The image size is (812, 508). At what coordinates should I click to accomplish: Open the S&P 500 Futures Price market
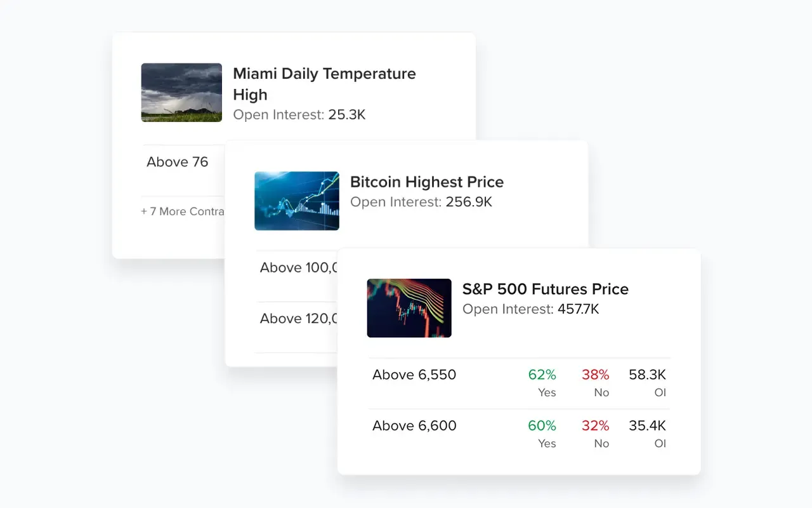pos(545,290)
